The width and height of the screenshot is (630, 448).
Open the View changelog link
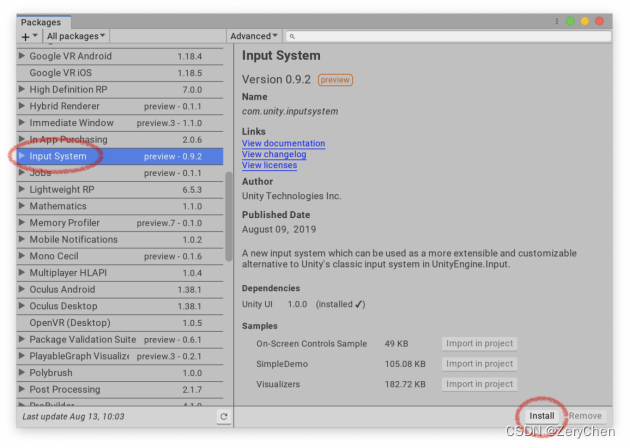(274, 154)
